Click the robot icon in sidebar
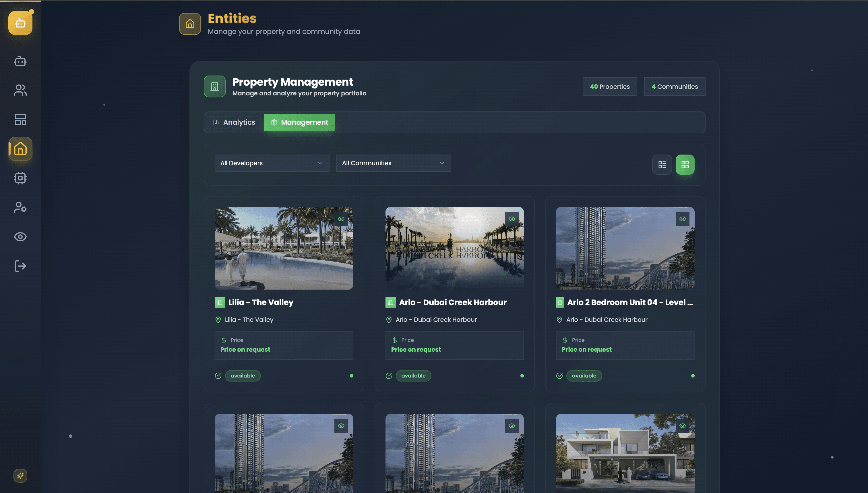 pos(20,61)
